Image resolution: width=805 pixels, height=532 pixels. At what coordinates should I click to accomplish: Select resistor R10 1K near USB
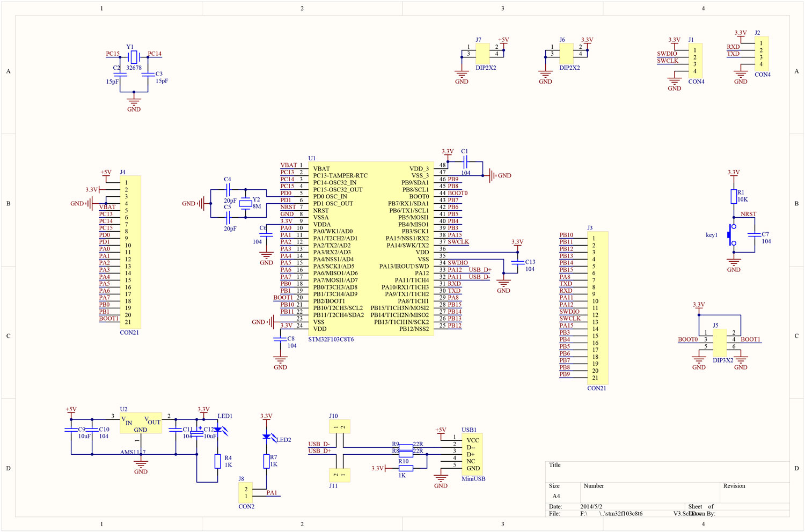[x=406, y=468]
